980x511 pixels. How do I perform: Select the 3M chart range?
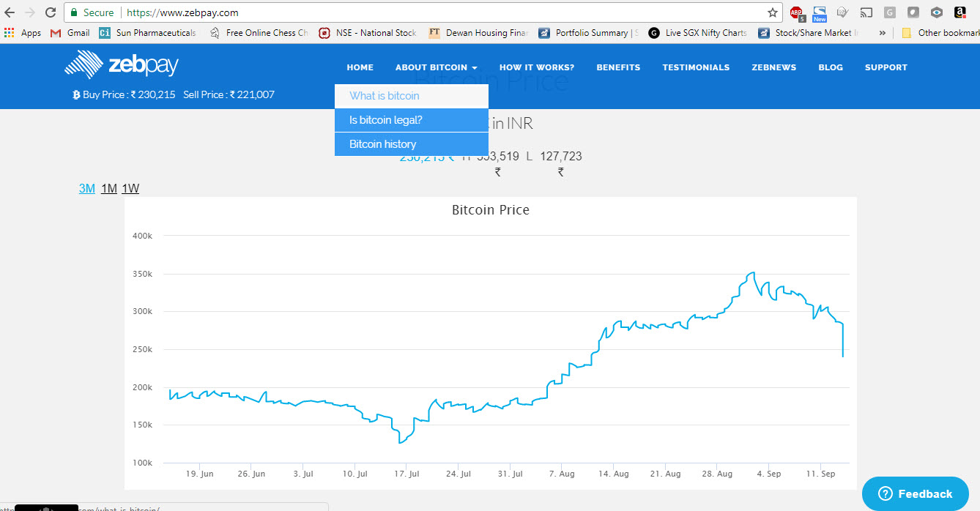87,189
